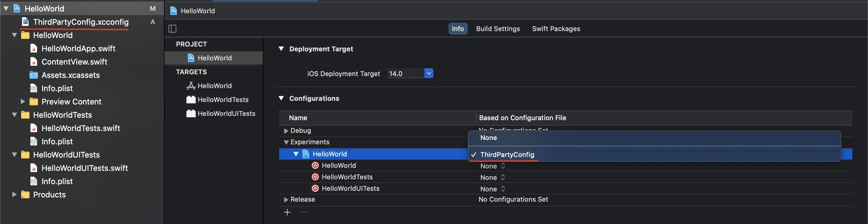Select Assets.xcassets catalog in navigator
This screenshot has width=868, height=224.
[x=71, y=75]
